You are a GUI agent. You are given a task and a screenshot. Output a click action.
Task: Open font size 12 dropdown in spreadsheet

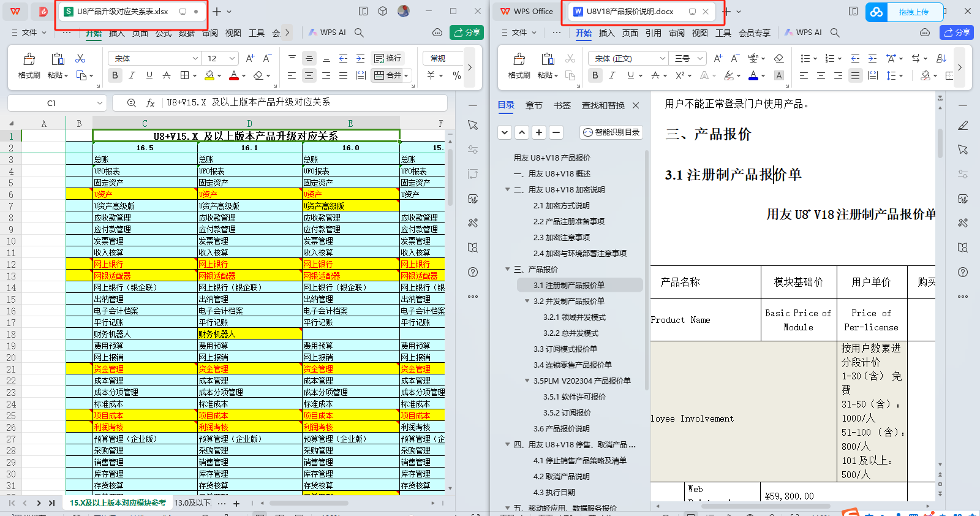[x=232, y=58]
